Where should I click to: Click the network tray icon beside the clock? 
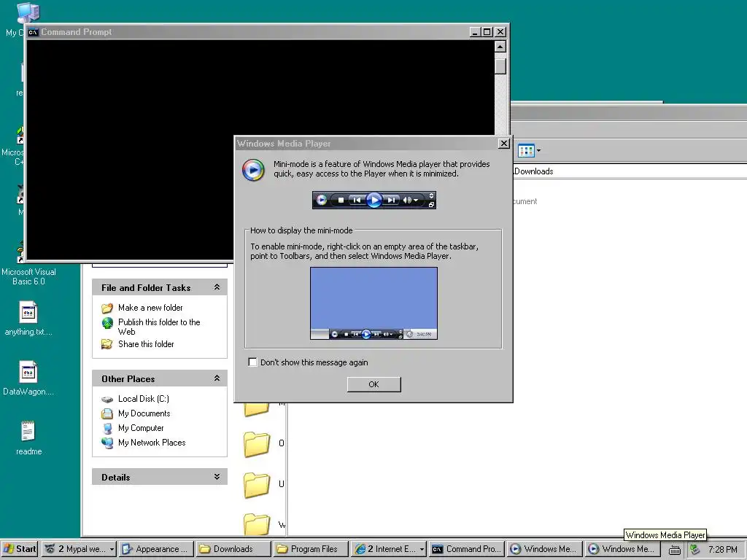(x=695, y=549)
